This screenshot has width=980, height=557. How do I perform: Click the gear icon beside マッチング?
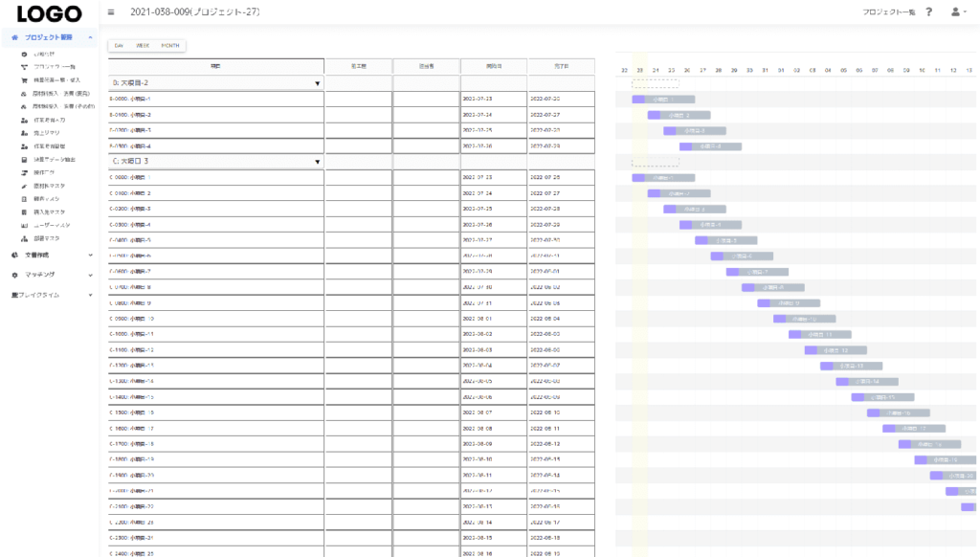pos(15,275)
